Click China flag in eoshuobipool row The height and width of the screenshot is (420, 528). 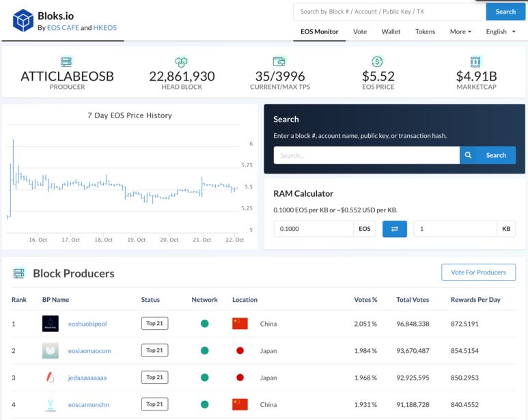[240, 324]
